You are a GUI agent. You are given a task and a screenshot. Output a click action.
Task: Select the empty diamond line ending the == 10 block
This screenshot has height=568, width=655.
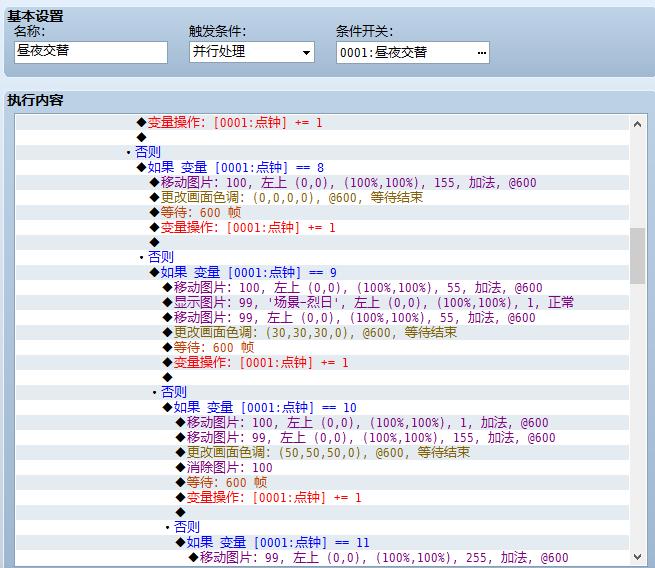tap(322, 512)
